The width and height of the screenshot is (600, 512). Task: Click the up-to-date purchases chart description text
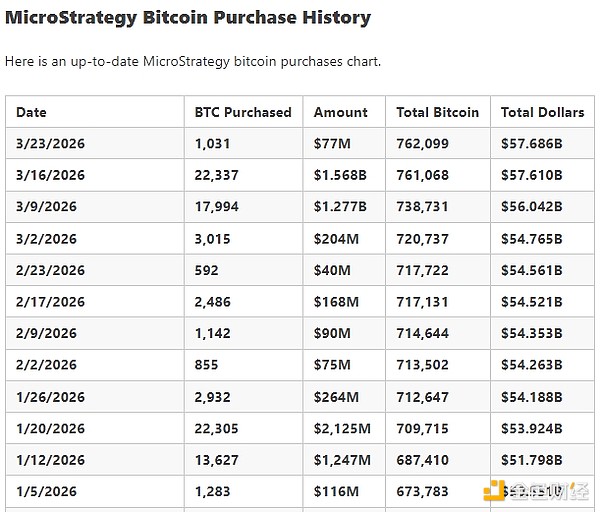[x=193, y=62]
